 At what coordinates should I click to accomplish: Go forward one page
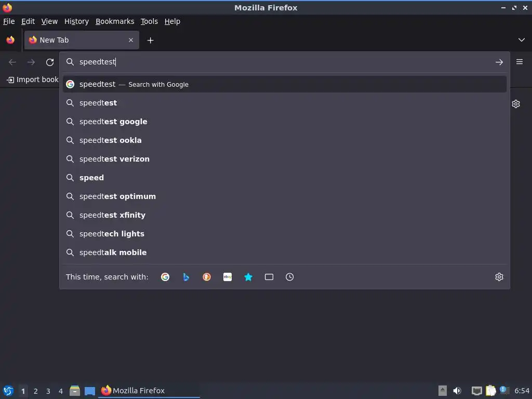[x=31, y=62]
